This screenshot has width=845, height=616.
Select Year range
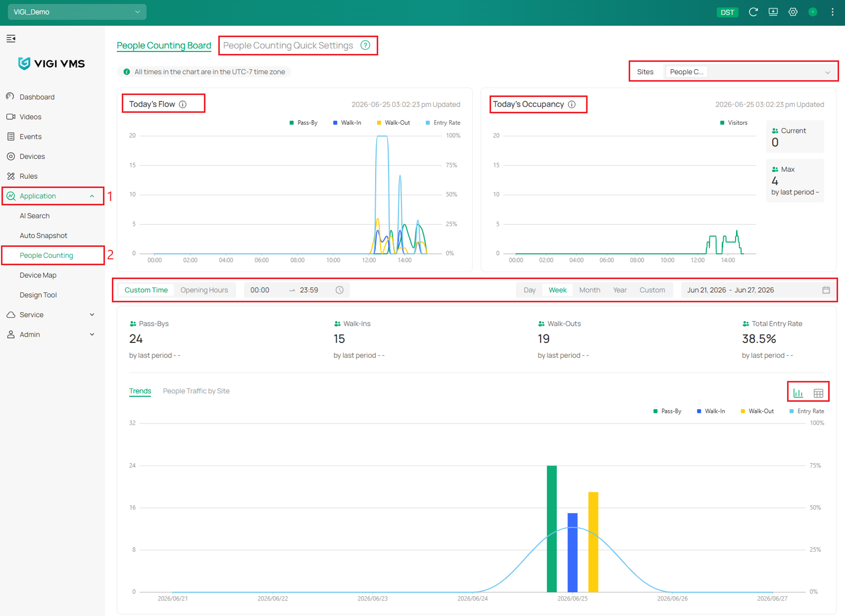click(620, 290)
